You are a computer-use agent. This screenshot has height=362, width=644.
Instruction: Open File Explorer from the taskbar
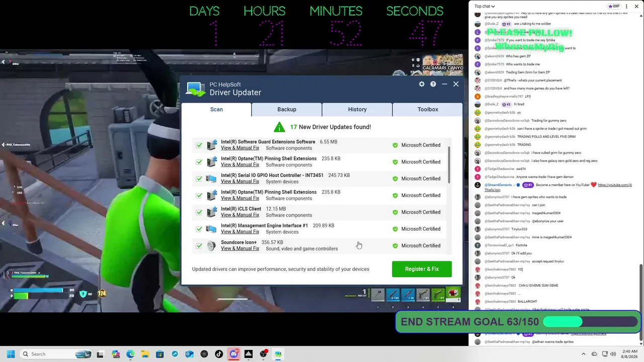(145, 354)
